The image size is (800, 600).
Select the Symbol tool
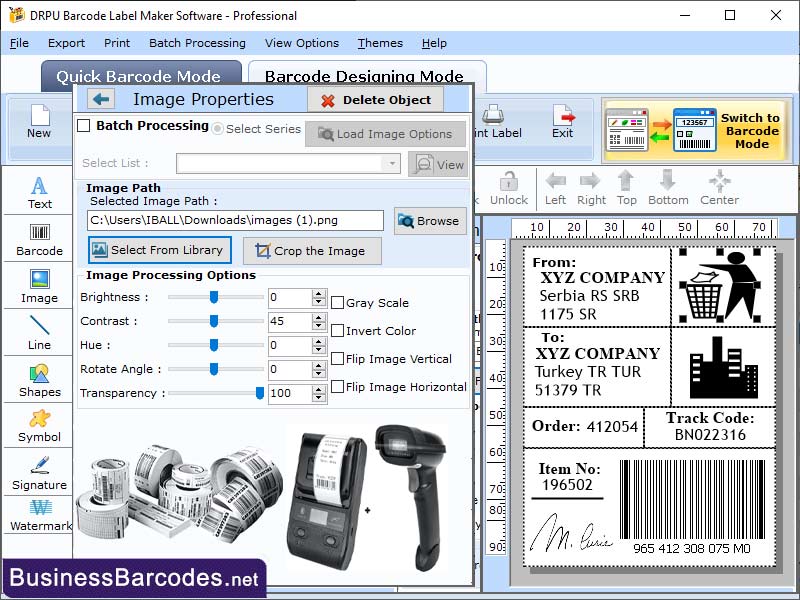click(x=39, y=426)
